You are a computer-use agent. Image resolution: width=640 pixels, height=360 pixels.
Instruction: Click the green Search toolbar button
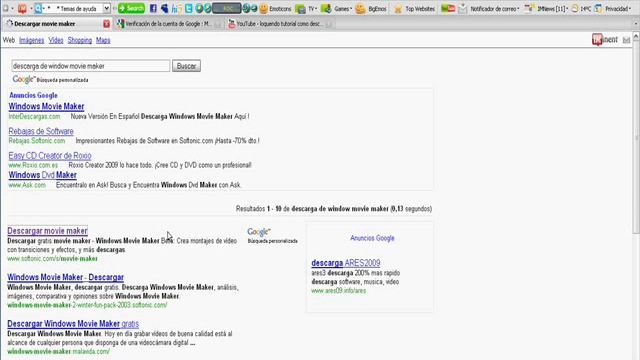(131, 8)
